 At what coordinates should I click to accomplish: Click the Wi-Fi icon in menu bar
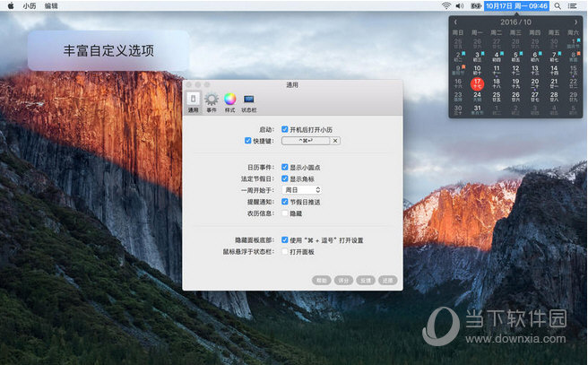pos(445,5)
